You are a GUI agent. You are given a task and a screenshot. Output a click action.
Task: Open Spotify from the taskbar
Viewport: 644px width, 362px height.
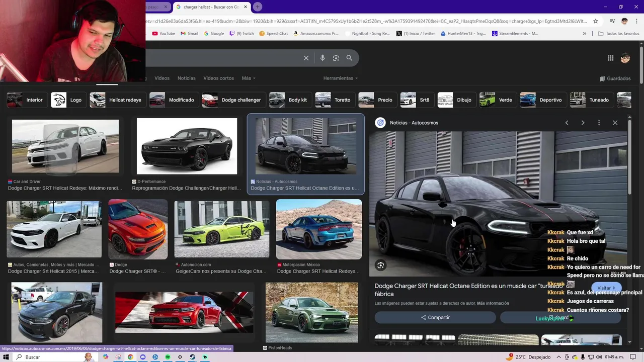pos(168,357)
